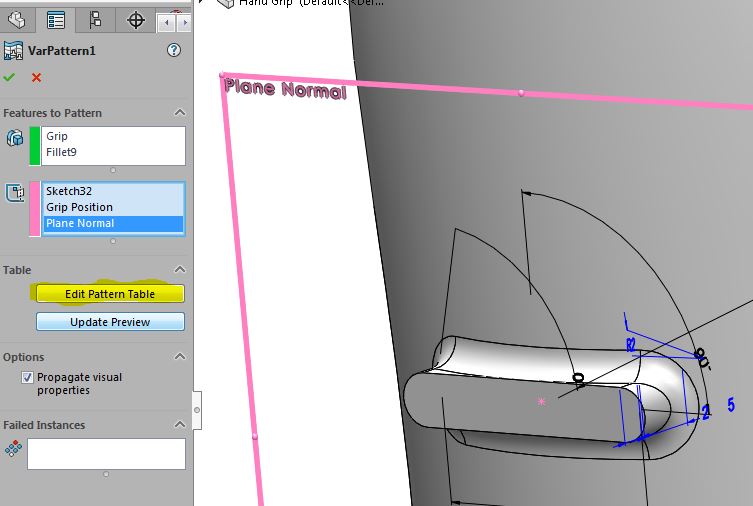Image resolution: width=753 pixels, height=506 pixels.
Task: Select Fillet9 in features list
Action: pyautogui.click(x=61, y=152)
